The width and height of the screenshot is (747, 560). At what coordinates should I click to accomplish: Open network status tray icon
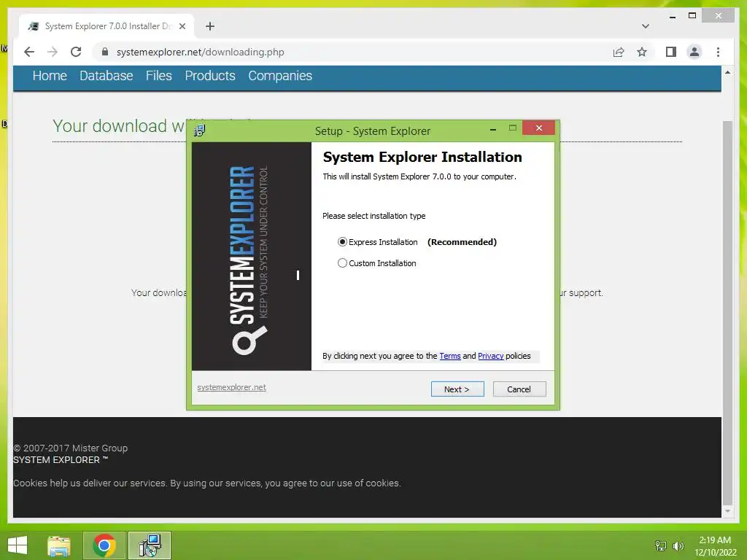[660, 545]
